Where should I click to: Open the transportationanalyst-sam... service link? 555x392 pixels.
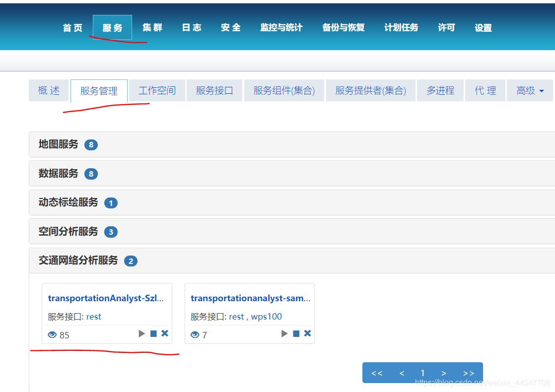(251, 298)
